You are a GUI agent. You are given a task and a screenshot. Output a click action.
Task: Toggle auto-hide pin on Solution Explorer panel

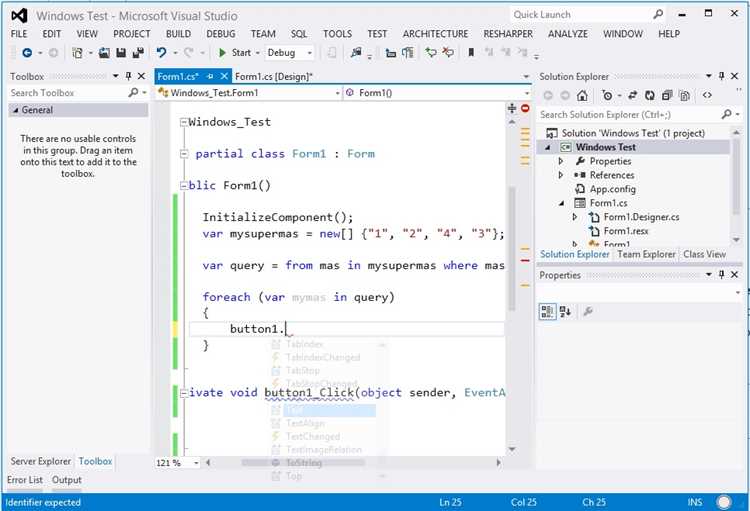click(x=721, y=76)
